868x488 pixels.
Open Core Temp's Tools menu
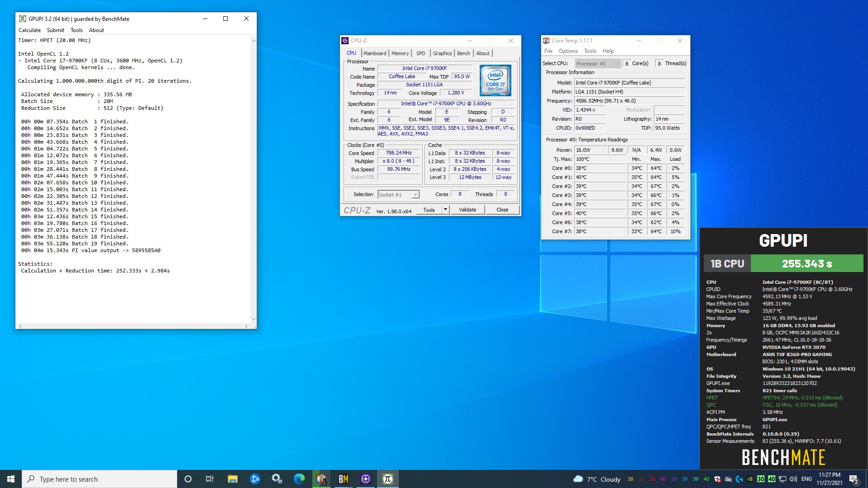590,51
